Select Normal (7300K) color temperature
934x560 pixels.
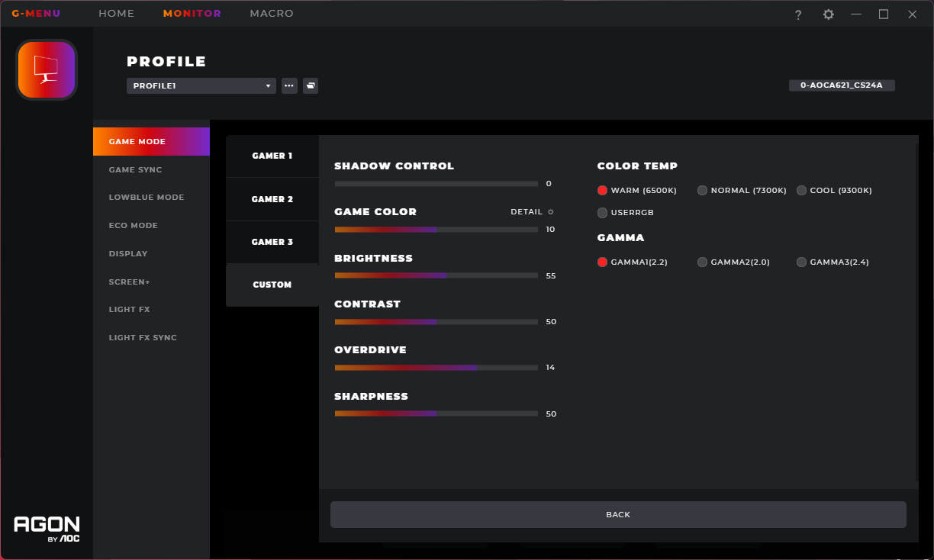tap(702, 191)
